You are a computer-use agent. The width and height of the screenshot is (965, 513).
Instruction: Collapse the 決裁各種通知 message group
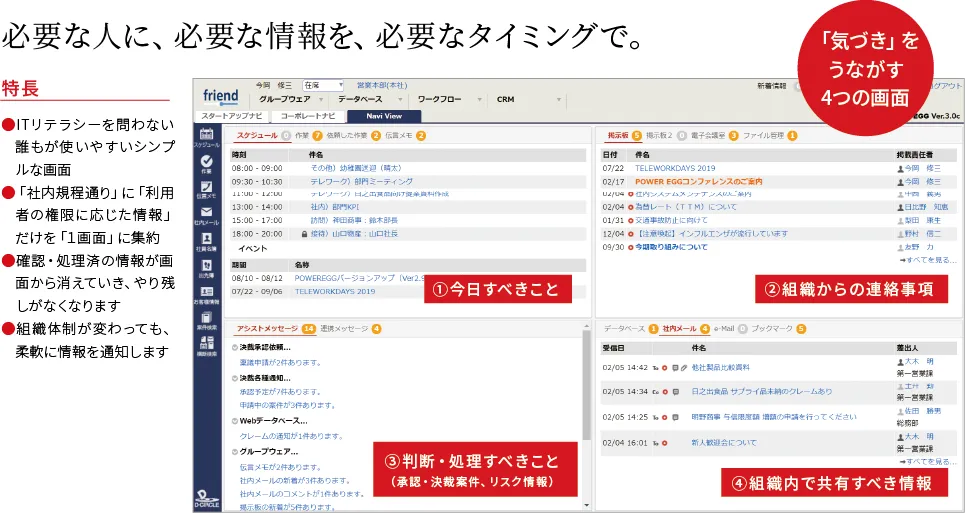(x=235, y=378)
